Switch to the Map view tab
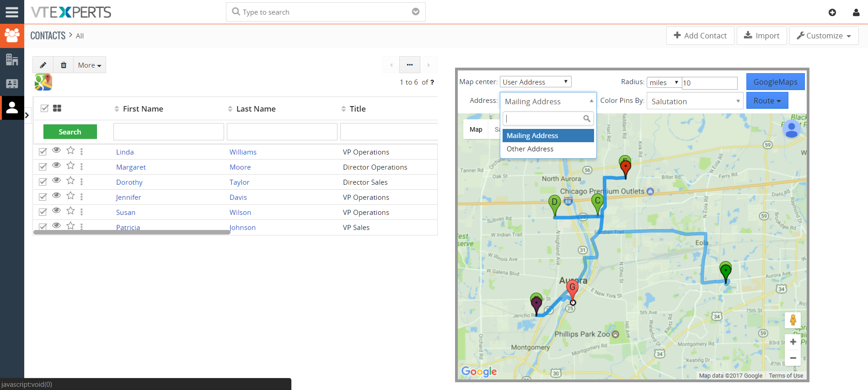 pos(476,129)
